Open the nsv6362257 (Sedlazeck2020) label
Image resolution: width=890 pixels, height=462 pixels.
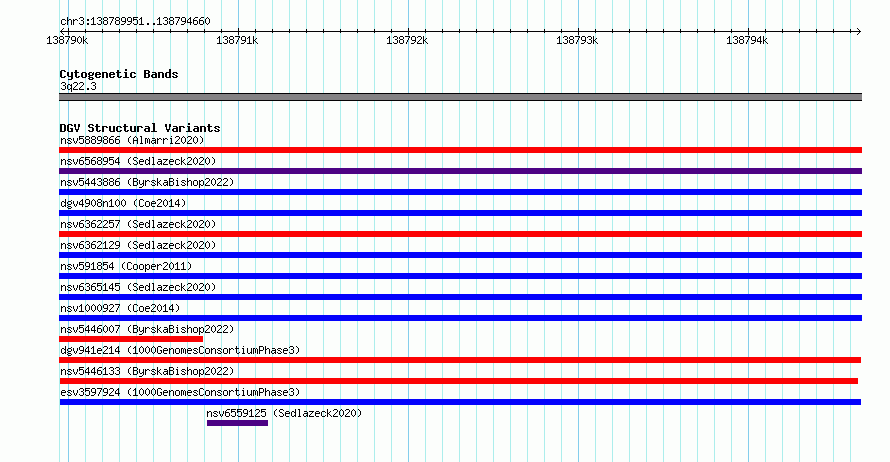[x=138, y=224]
